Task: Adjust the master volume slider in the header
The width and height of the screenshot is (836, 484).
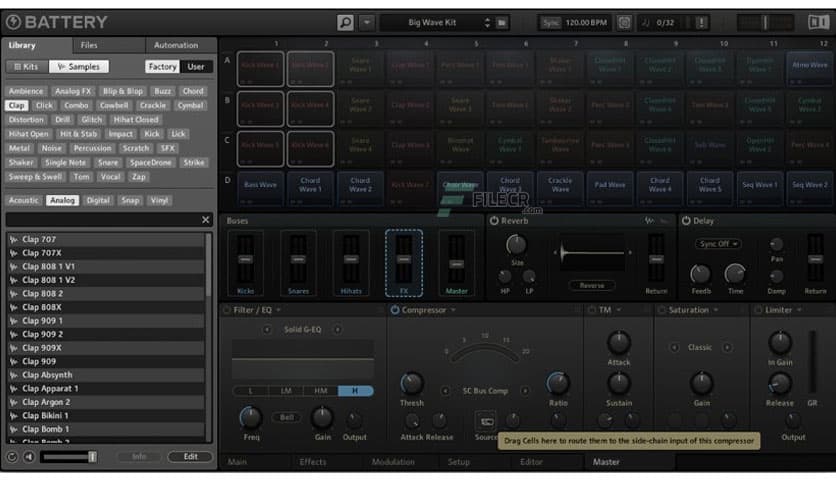Action: click(765, 22)
